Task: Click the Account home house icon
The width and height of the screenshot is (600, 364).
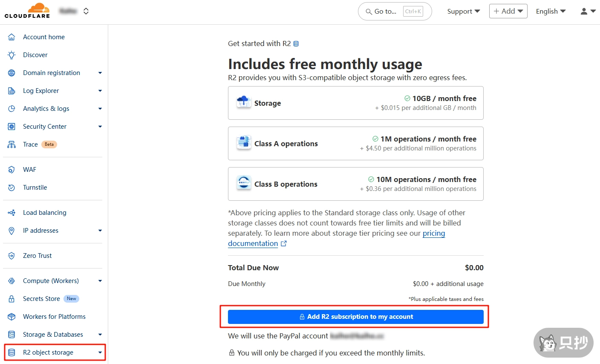Action: click(x=12, y=37)
